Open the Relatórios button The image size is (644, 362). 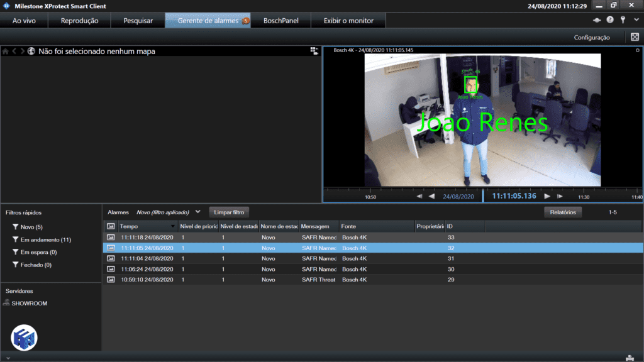click(562, 212)
